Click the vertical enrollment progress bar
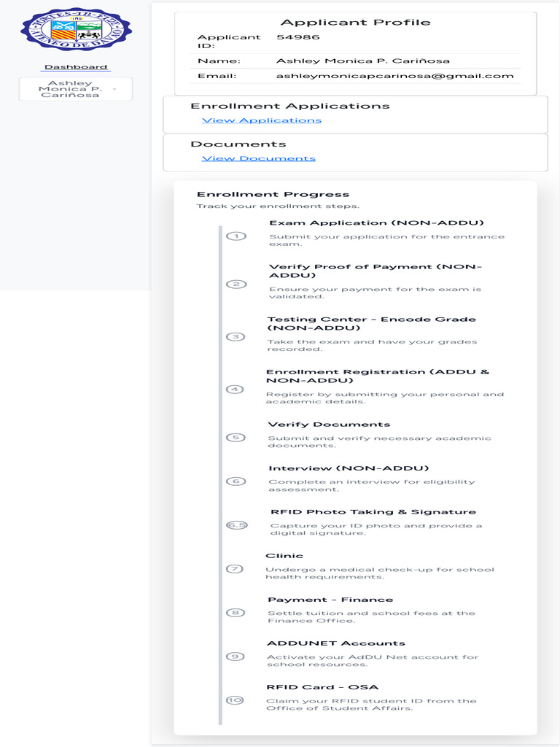Image resolution: width=560 pixels, height=747 pixels. point(220,474)
